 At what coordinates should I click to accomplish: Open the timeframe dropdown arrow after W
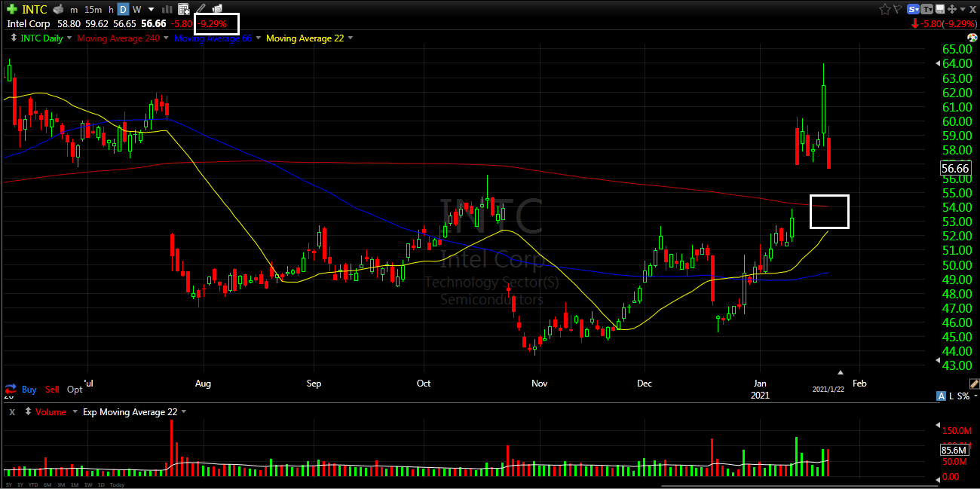152,10
